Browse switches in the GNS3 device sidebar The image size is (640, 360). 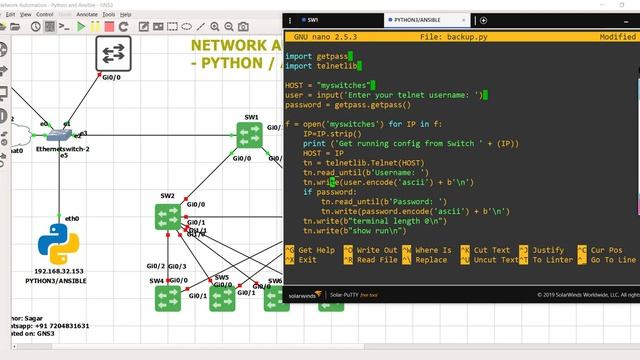point(3,71)
